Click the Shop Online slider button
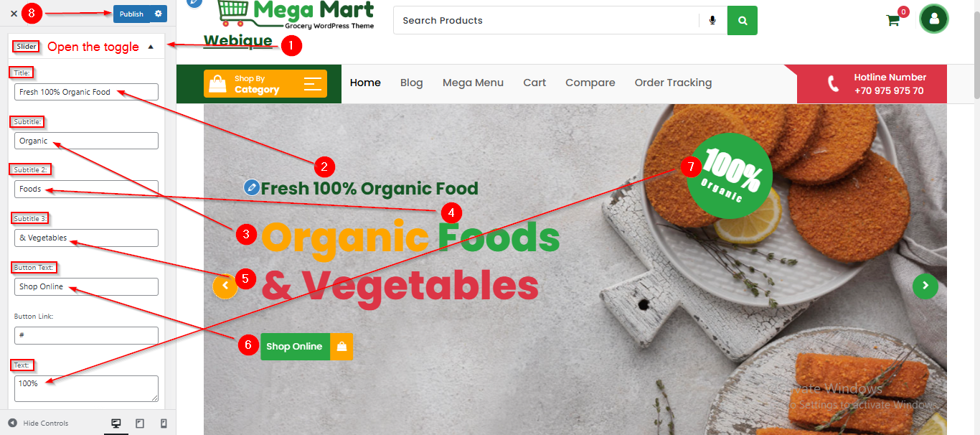This screenshot has height=435, width=980. click(307, 347)
